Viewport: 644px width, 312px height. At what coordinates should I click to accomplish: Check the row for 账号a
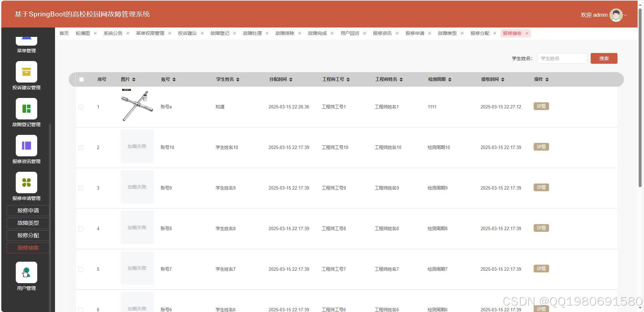(81, 107)
